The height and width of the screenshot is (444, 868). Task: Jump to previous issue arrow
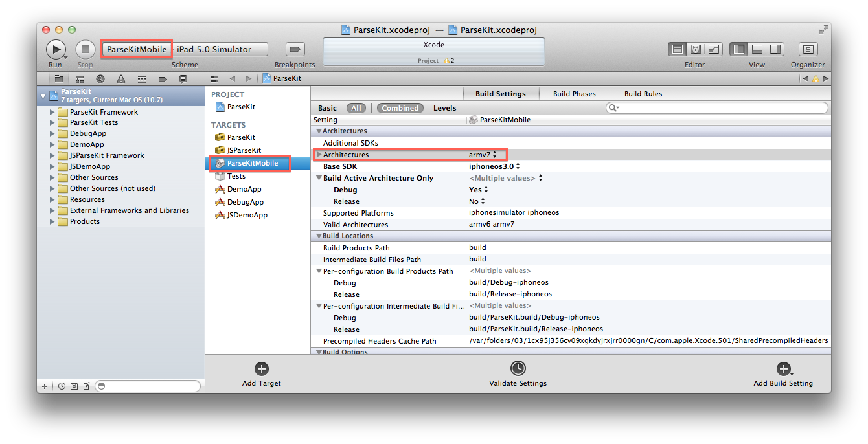tap(805, 78)
